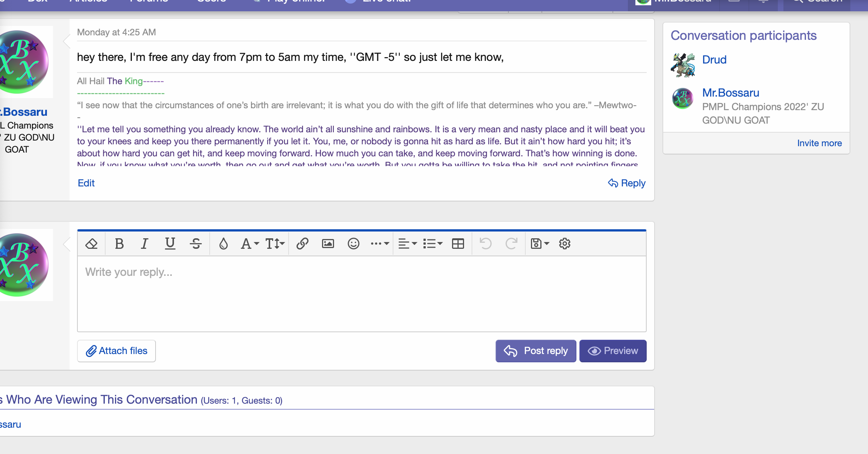
Task: Select the Italic formatting icon
Action: click(145, 244)
